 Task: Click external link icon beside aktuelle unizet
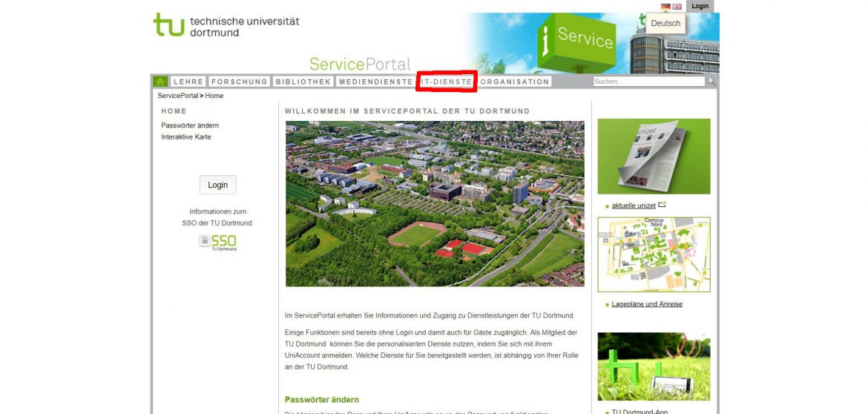click(x=662, y=205)
